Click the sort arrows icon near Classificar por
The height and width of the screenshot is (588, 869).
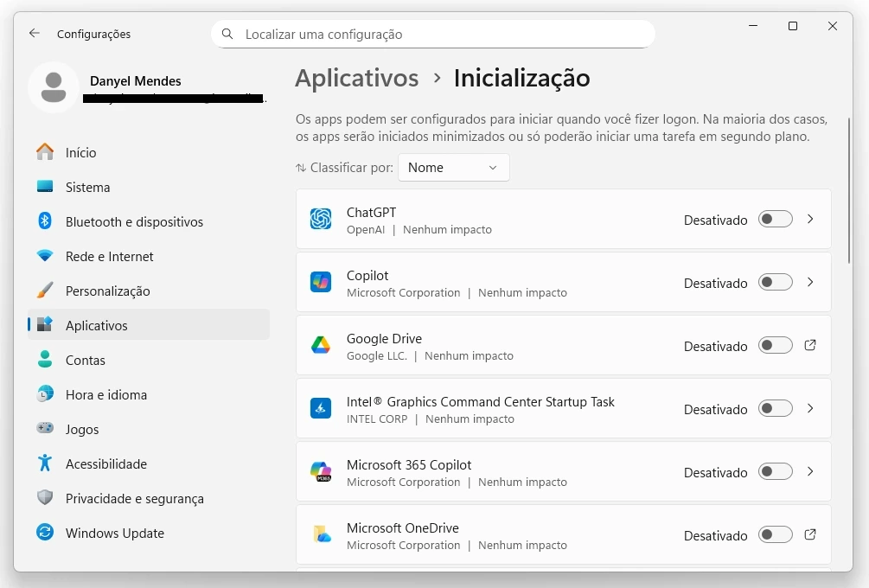[x=301, y=168]
